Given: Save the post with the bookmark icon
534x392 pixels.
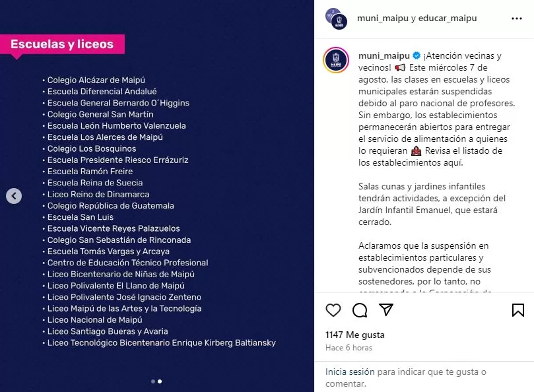Looking at the screenshot, I should [518, 310].
